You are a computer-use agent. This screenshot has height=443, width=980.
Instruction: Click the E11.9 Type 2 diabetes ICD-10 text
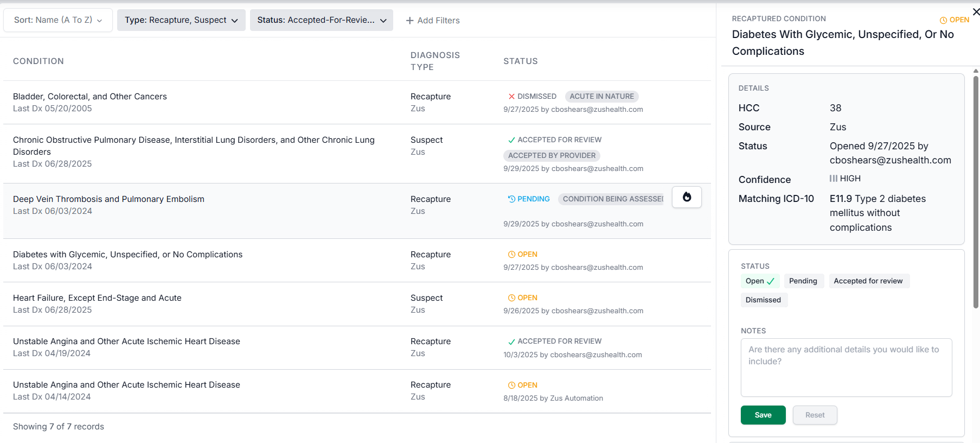click(877, 213)
